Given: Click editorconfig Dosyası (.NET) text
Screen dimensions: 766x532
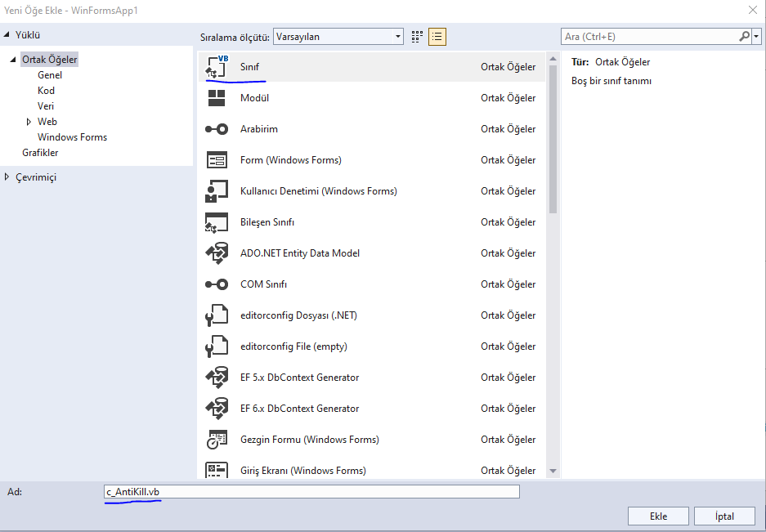Looking at the screenshot, I should (x=298, y=315).
